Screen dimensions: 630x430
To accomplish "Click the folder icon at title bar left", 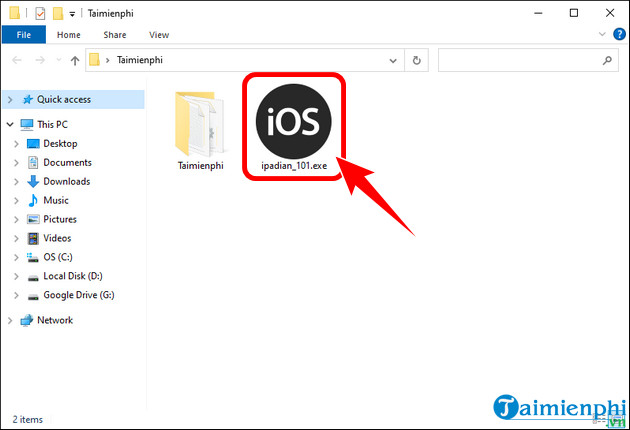I will pyautogui.click(x=14, y=13).
